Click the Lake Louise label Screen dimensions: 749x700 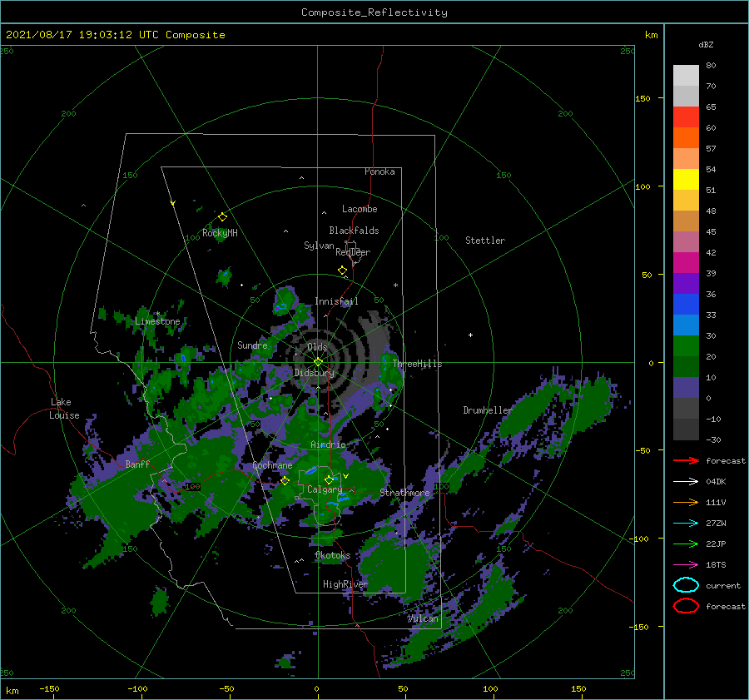[x=65, y=409]
